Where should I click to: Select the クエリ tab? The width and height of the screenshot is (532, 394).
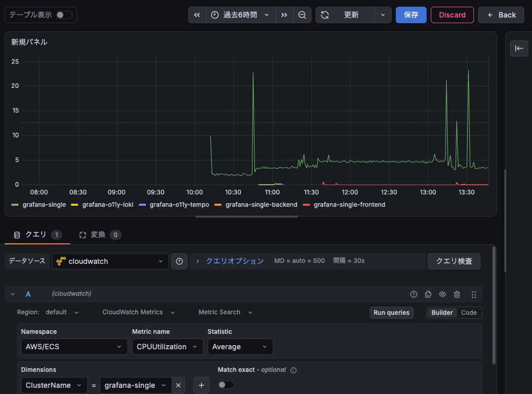38,235
